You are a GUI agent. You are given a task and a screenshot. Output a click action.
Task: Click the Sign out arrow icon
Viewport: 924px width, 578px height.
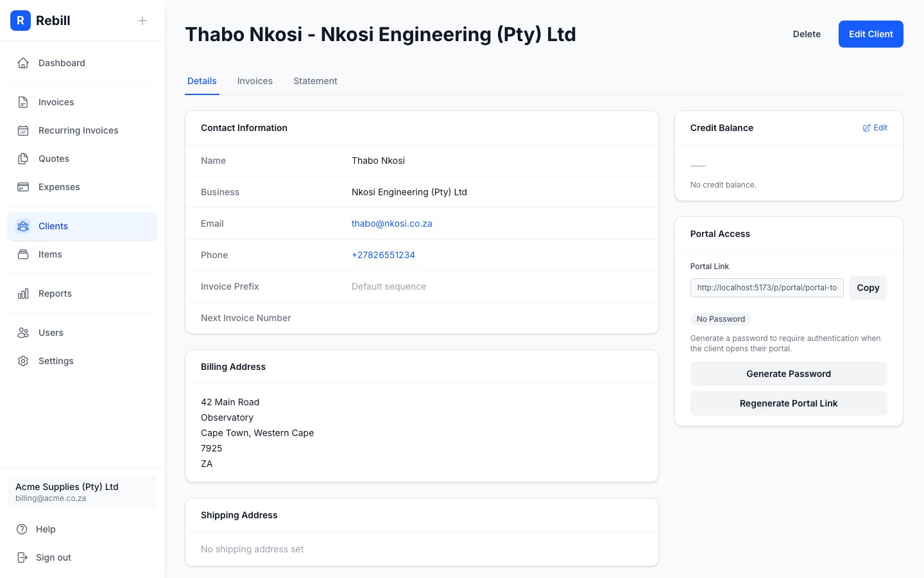click(22, 557)
